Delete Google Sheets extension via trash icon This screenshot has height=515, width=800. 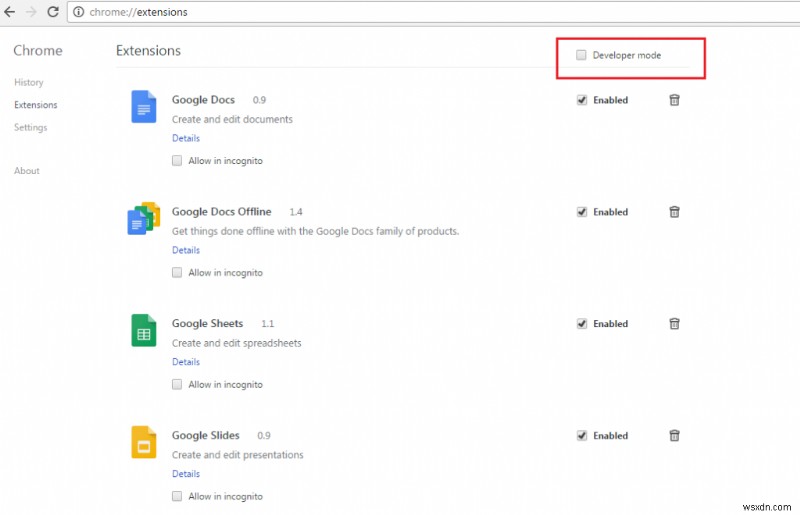[x=674, y=324]
